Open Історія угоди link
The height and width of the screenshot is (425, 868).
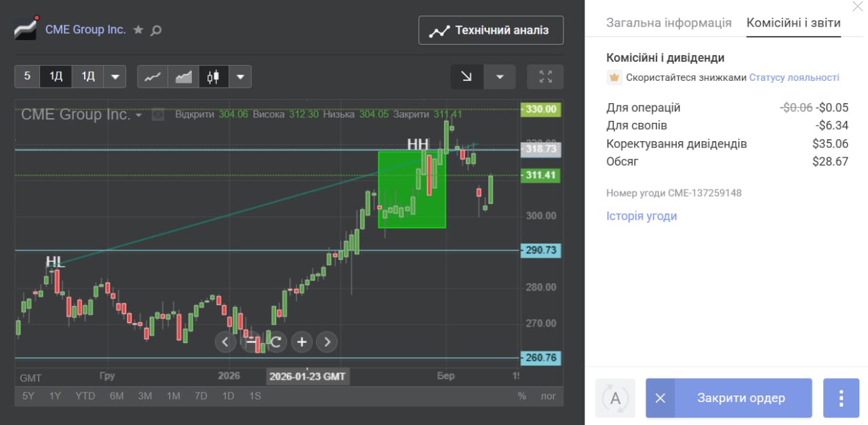[x=641, y=216]
